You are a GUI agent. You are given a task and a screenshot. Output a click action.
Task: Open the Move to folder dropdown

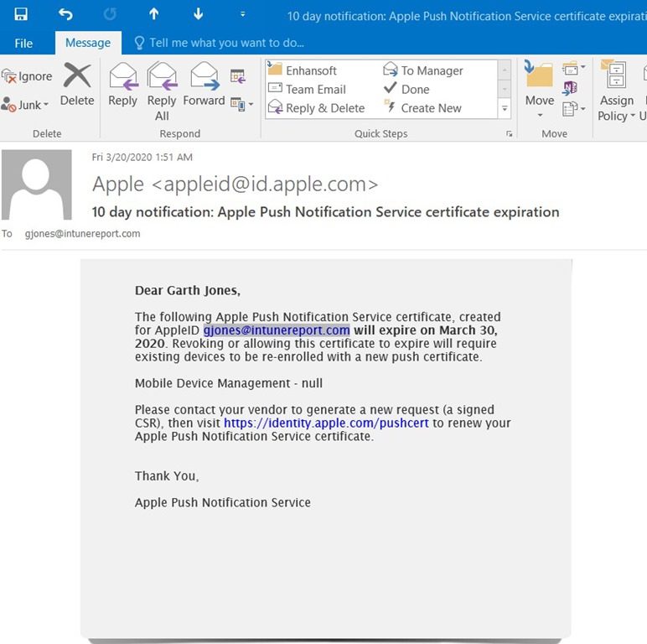[x=539, y=89]
